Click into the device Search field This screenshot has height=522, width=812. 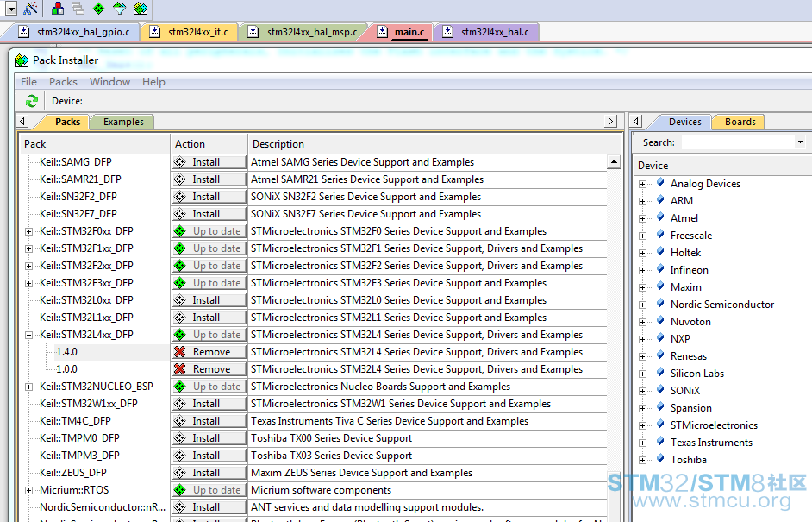(737, 142)
